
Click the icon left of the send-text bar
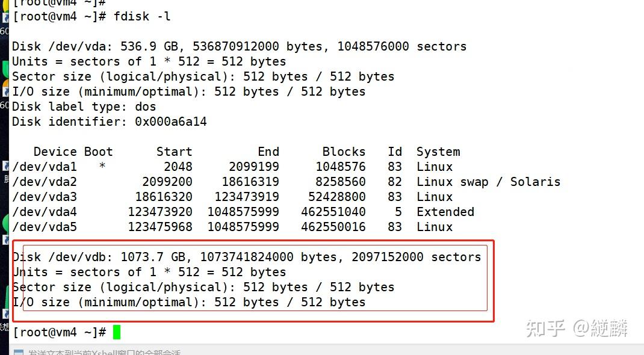click(x=19, y=353)
